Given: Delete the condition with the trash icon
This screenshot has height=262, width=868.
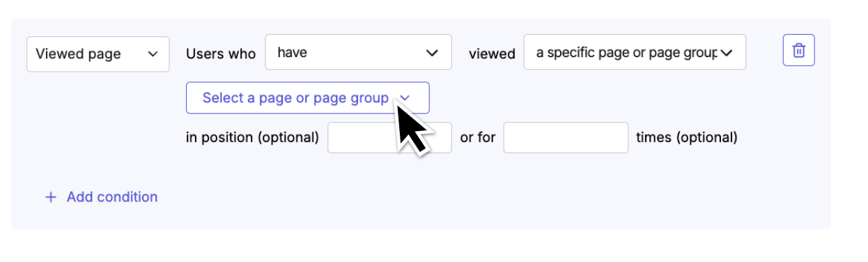Looking at the screenshot, I should click(799, 50).
